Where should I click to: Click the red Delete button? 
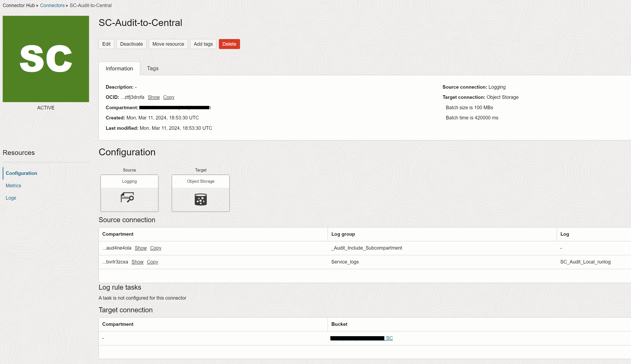(x=229, y=44)
